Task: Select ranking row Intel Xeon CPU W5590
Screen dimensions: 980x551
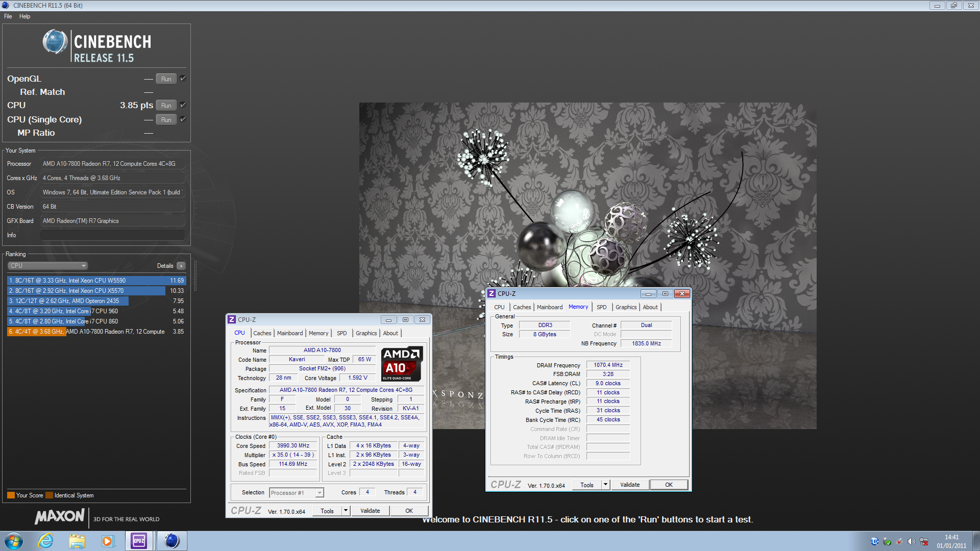Action: click(96, 281)
